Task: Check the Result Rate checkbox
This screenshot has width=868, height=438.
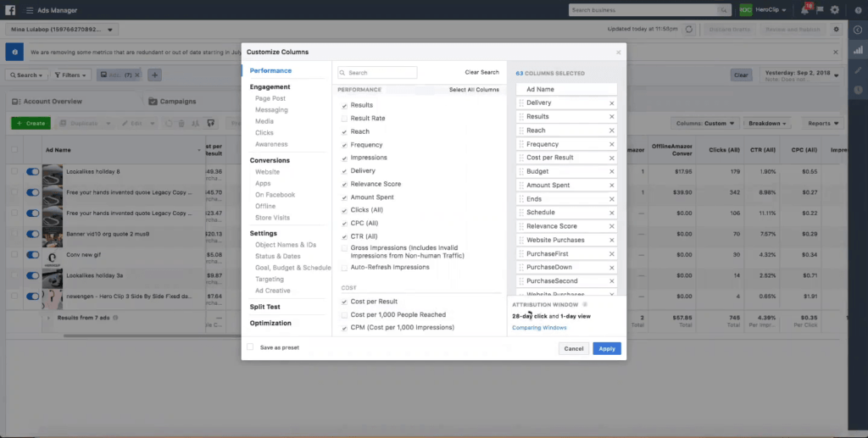Action: point(344,119)
